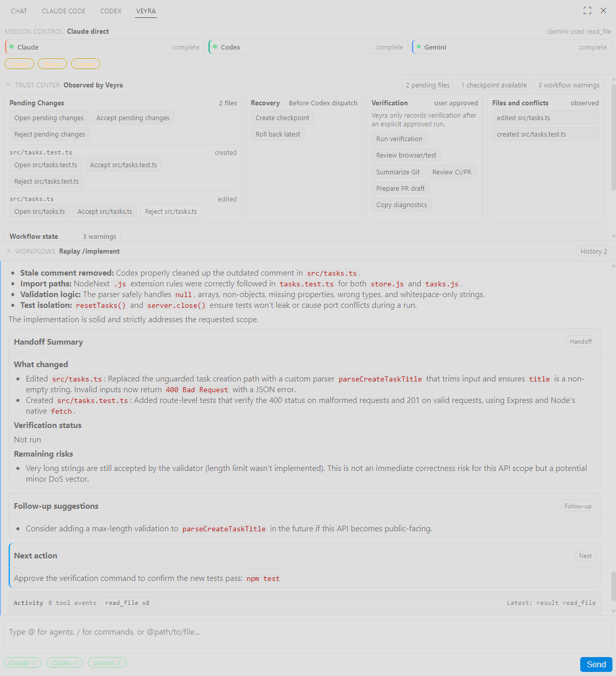Click the npm test command code

[x=263, y=578]
